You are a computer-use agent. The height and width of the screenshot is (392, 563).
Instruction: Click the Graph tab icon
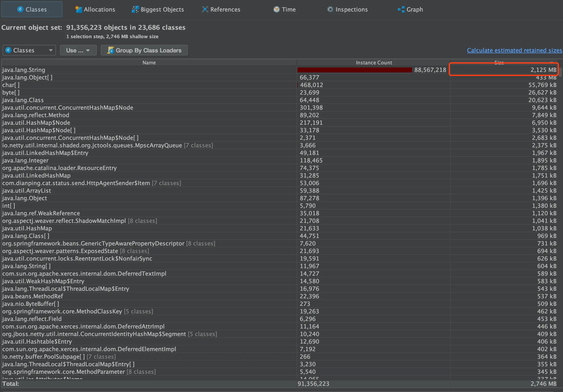tap(401, 9)
